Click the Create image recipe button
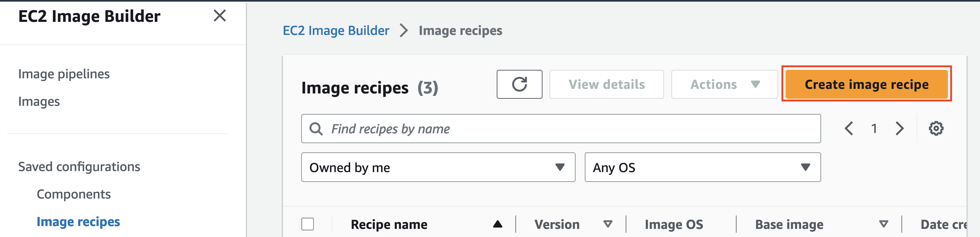Image resolution: width=980 pixels, height=237 pixels. [x=865, y=84]
